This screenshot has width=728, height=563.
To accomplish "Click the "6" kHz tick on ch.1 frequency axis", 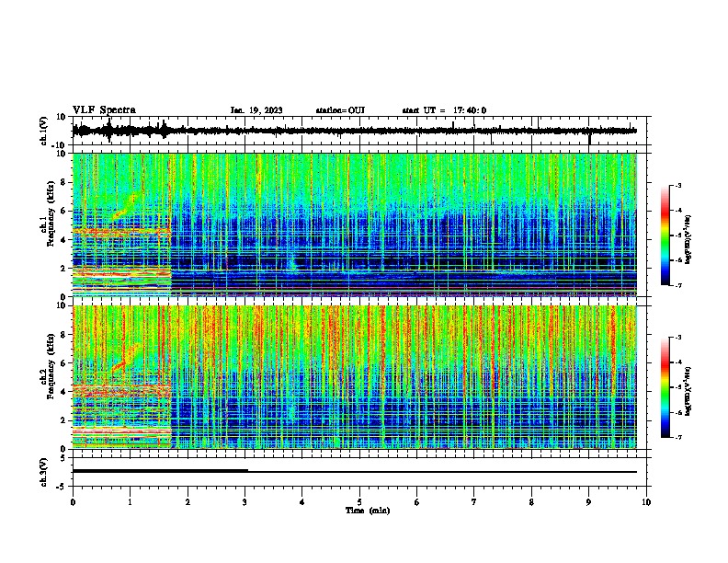I will pos(64,212).
